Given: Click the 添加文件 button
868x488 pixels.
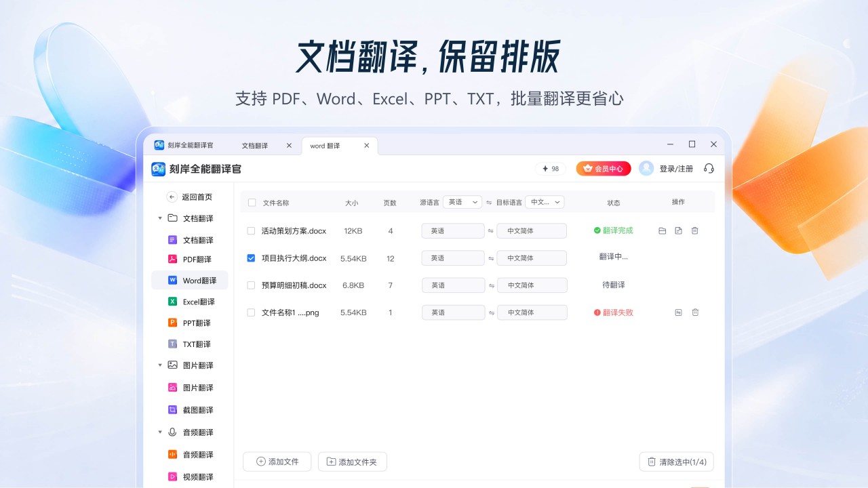Looking at the screenshot, I should click(277, 462).
